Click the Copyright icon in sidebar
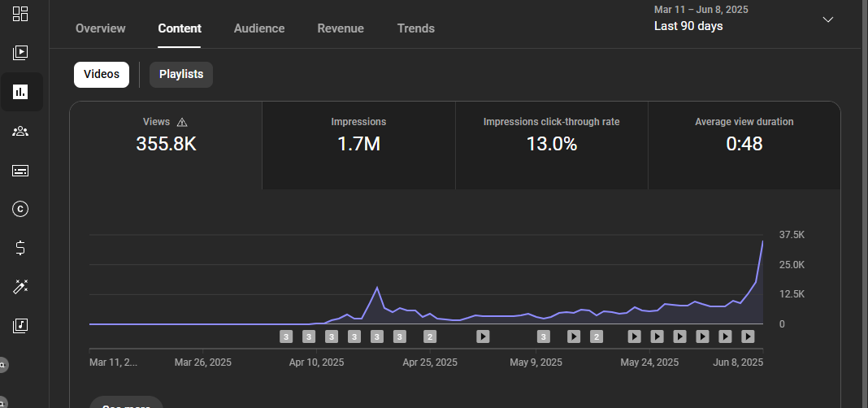This screenshot has height=408, width=868. pyautogui.click(x=21, y=209)
